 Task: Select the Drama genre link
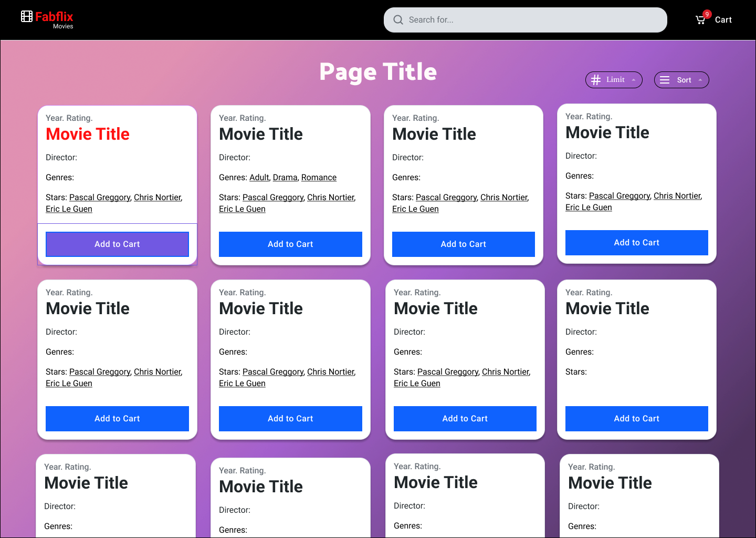pos(285,178)
